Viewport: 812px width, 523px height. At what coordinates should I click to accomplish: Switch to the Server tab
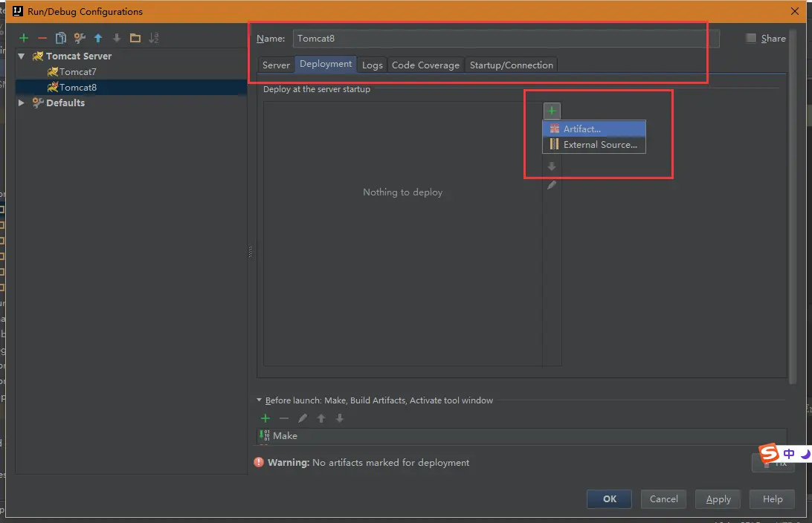pyautogui.click(x=276, y=65)
